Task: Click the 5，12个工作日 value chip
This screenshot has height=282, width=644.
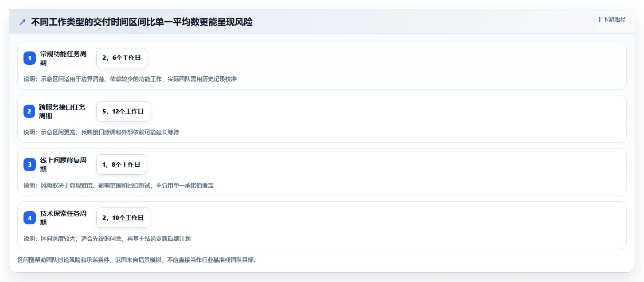Action: [x=123, y=111]
